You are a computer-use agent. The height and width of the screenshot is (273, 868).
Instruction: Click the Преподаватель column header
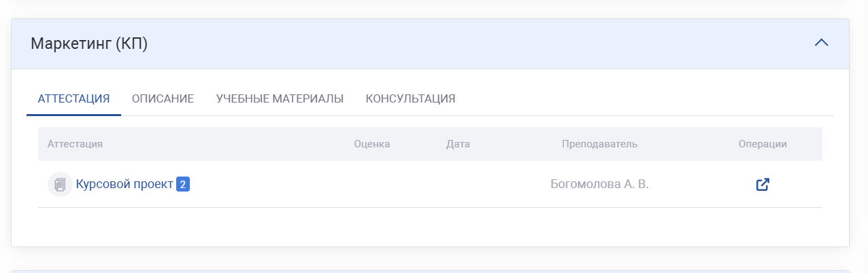coord(599,144)
